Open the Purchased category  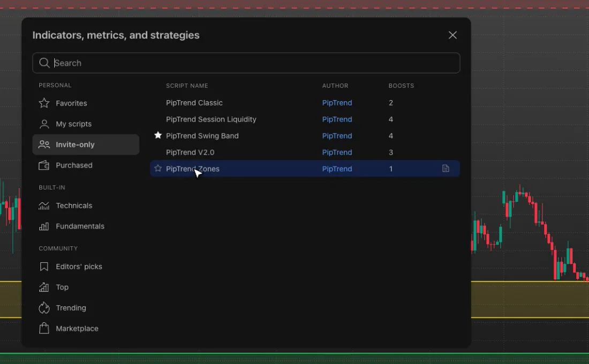[86, 165]
